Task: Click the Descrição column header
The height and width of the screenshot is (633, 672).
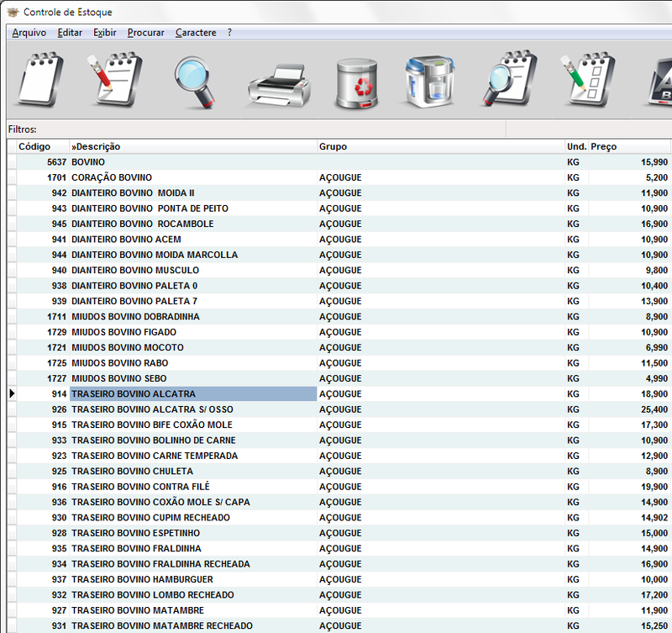Action: tap(192, 146)
